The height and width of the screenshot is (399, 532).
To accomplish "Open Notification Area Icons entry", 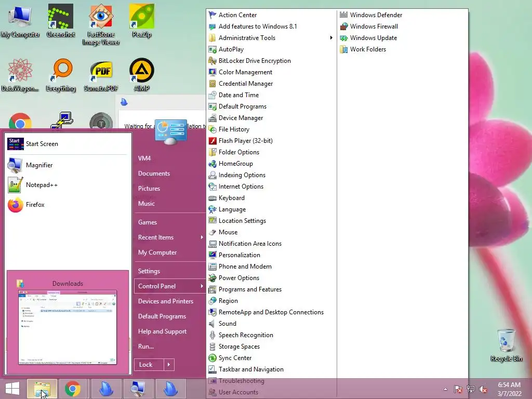I will (245, 244).
